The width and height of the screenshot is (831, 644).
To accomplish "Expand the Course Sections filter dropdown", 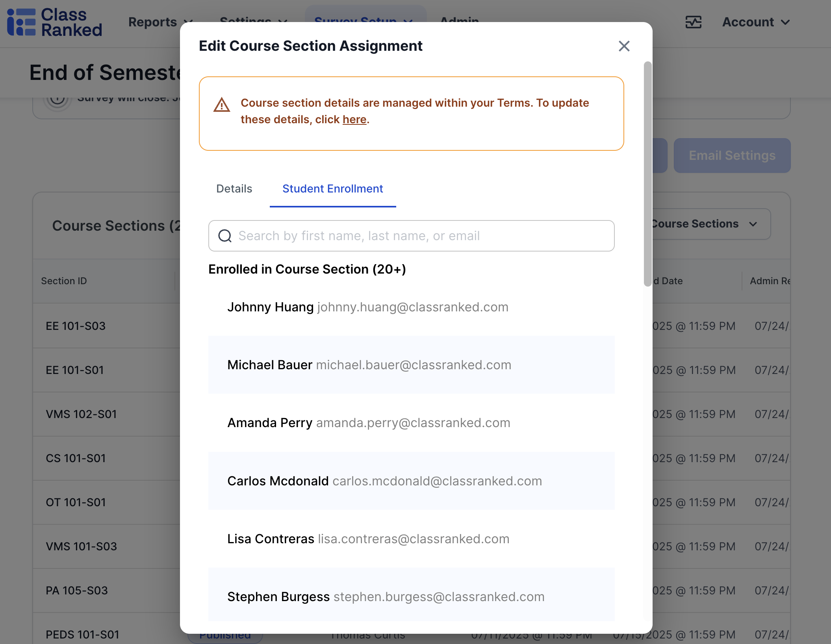I will click(x=709, y=224).
